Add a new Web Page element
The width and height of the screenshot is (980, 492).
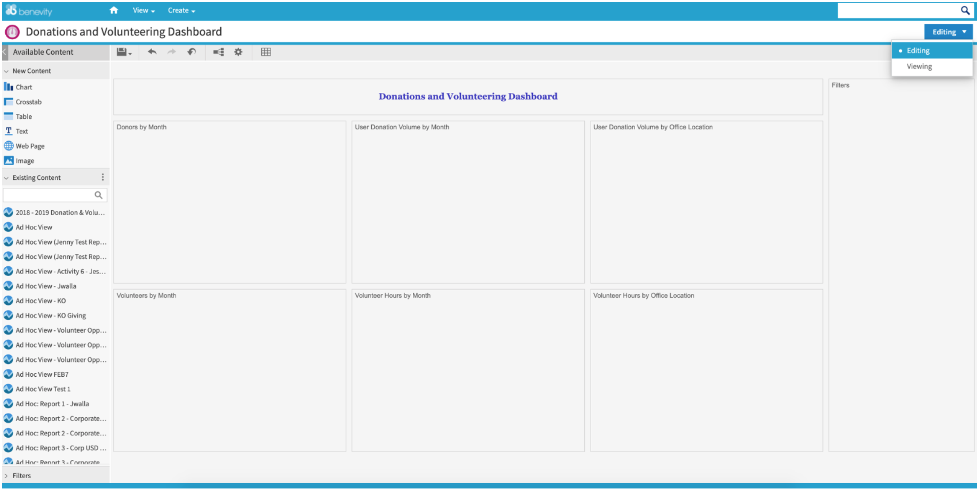[24, 146]
